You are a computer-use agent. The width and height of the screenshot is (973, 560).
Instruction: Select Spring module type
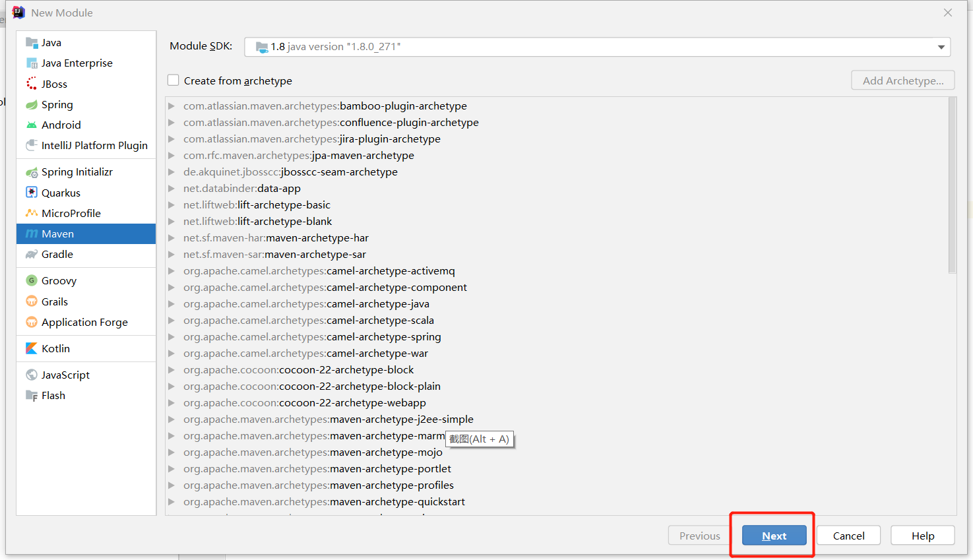(86, 104)
